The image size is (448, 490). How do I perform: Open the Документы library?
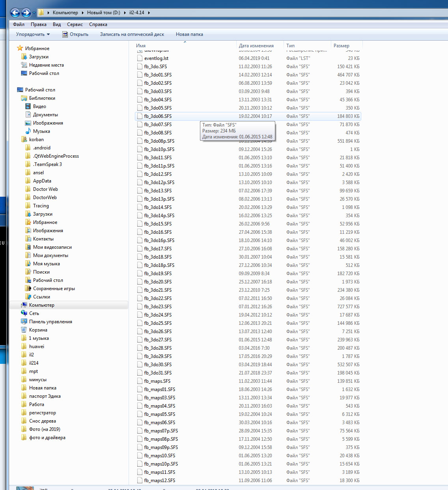click(45, 115)
